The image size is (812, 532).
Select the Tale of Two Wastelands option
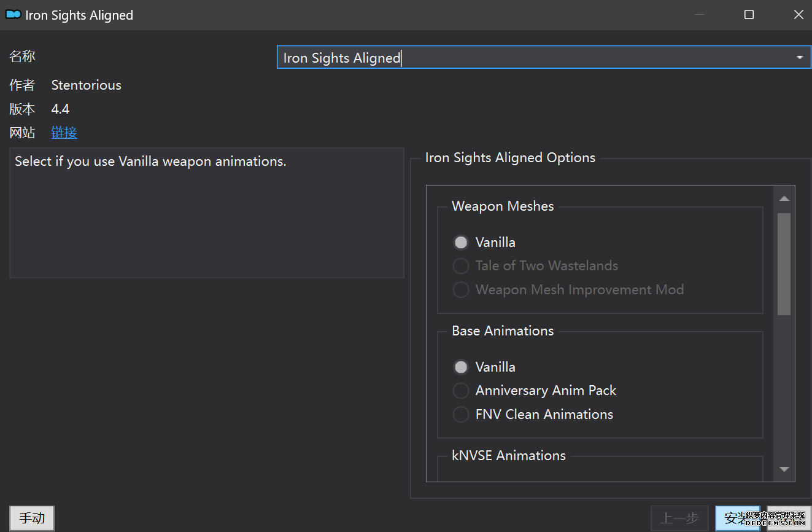[461, 266]
